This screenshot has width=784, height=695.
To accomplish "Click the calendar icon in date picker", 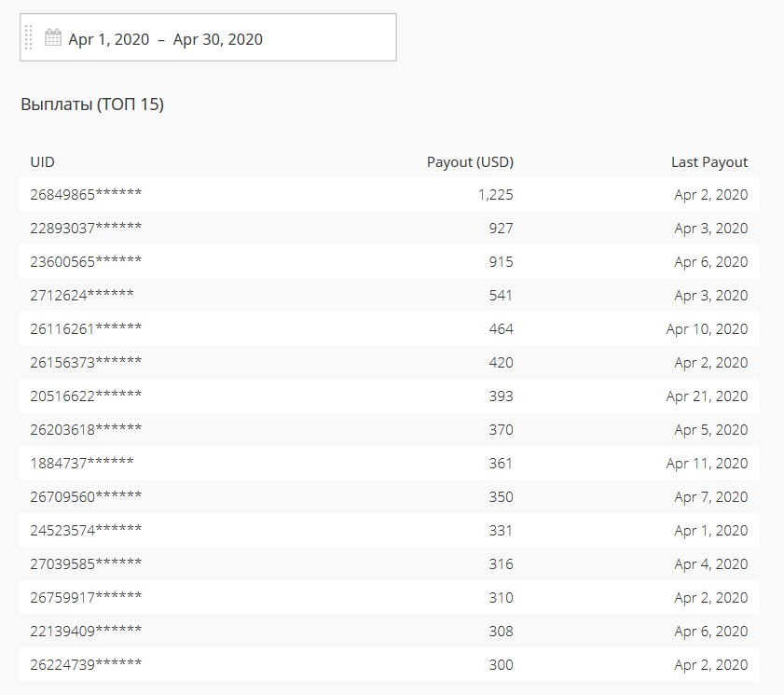I will click(x=53, y=38).
